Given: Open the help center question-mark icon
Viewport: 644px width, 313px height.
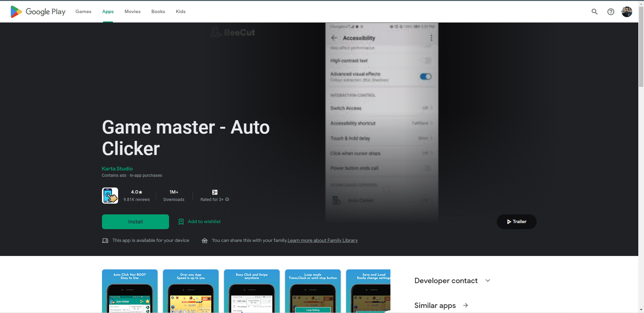Looking at the screenshot, I should pyautogui.click(x=611, y=12).
